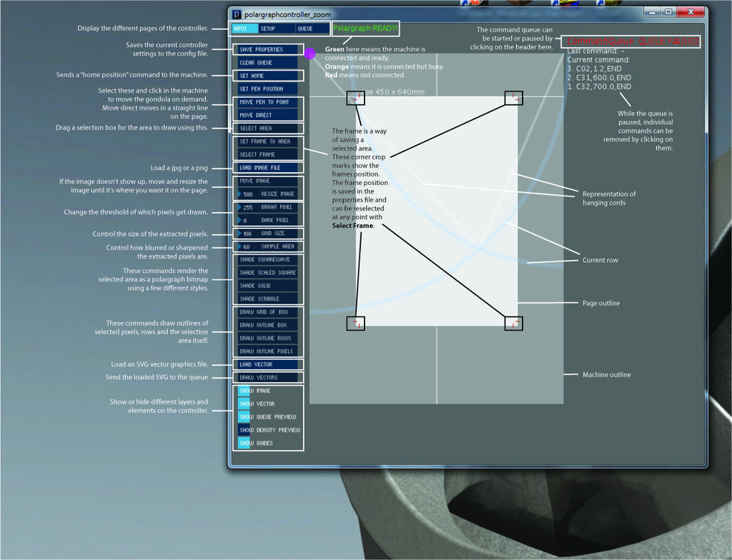Click DRAW GRID OF BOX
The image size is (732, 560).
tap(267, 311)
